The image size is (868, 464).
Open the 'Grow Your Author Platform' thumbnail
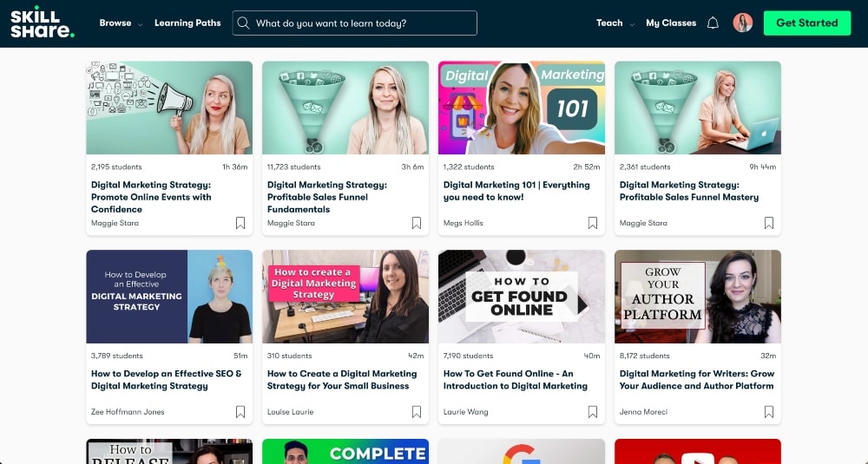pyautogui.click(x=698, y=297)
